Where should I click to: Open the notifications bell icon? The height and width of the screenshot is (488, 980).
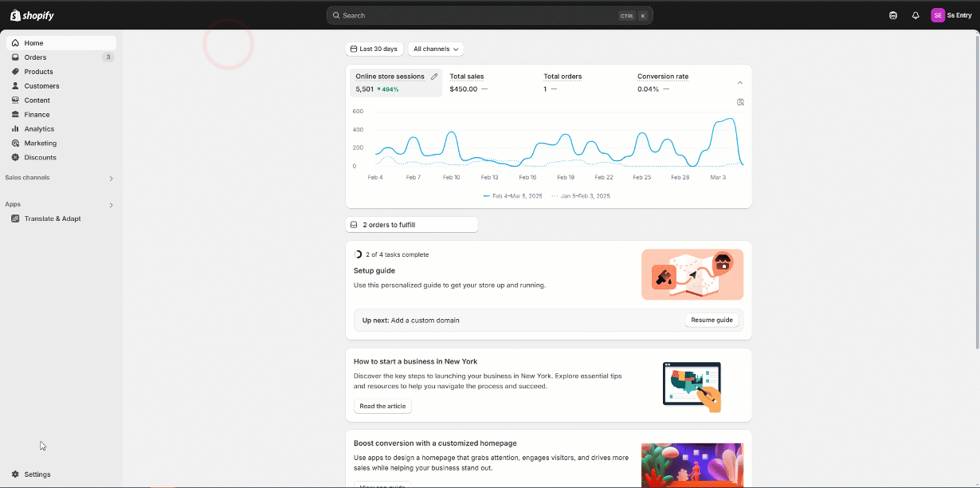915,15
